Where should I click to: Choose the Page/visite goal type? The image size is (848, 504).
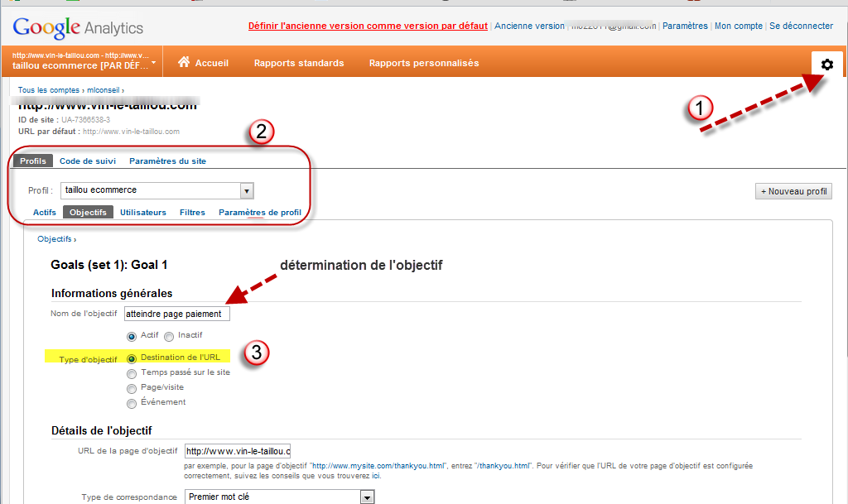tap(132, 389)
